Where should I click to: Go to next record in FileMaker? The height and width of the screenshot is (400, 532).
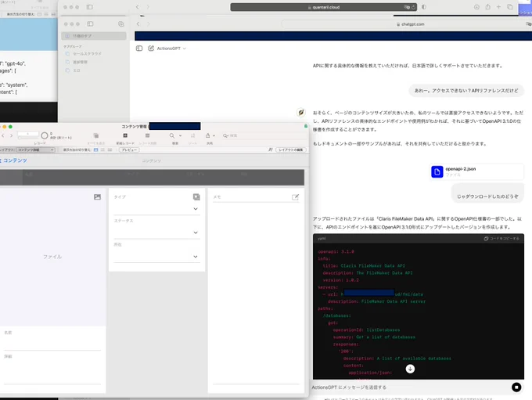coord(11,135)
